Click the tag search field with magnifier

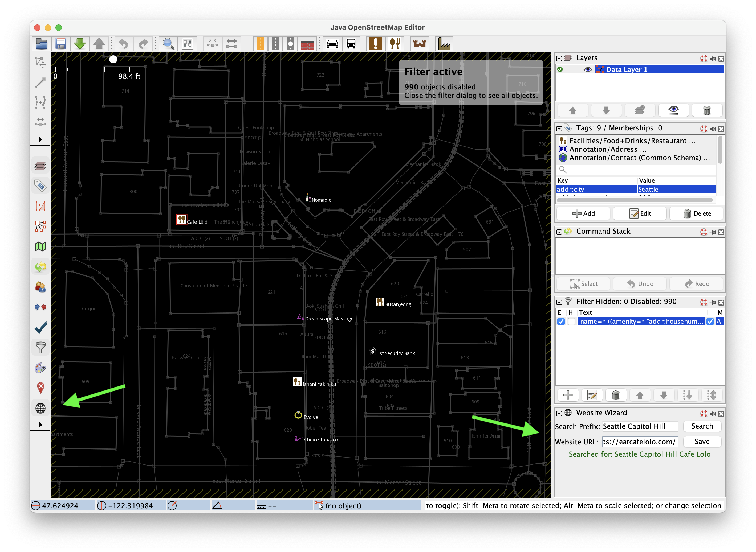tap(637, 170)
